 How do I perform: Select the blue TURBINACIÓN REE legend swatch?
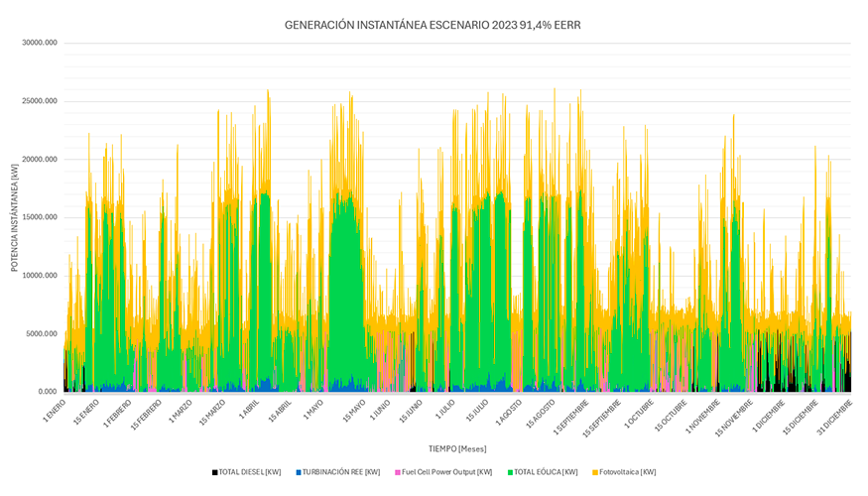[298, 472]
